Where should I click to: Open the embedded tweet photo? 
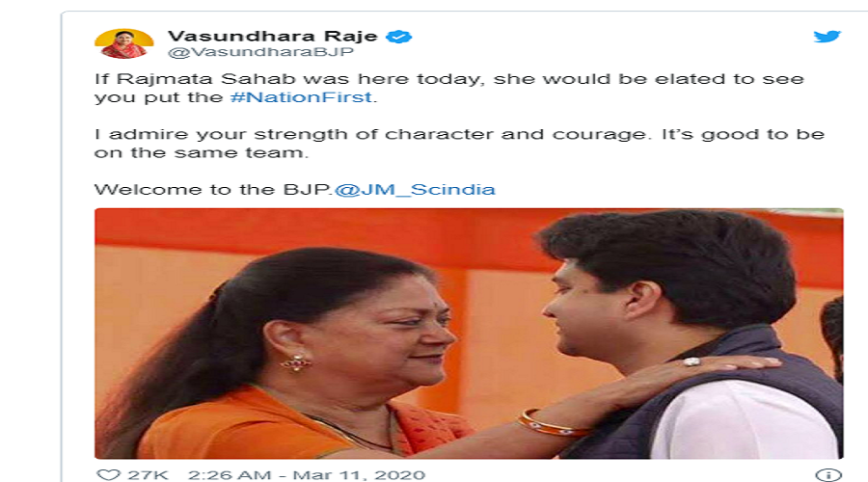pyautogui.click(x=469, y=334)
